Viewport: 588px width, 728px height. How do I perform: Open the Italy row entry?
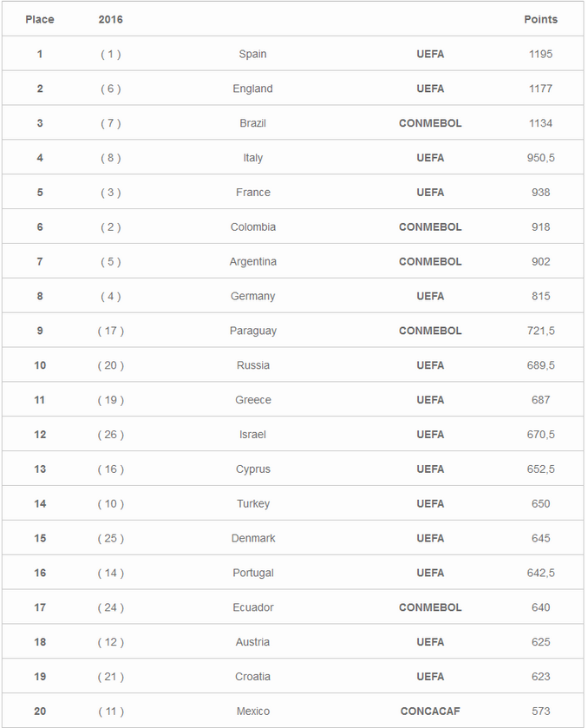[252, 158]
